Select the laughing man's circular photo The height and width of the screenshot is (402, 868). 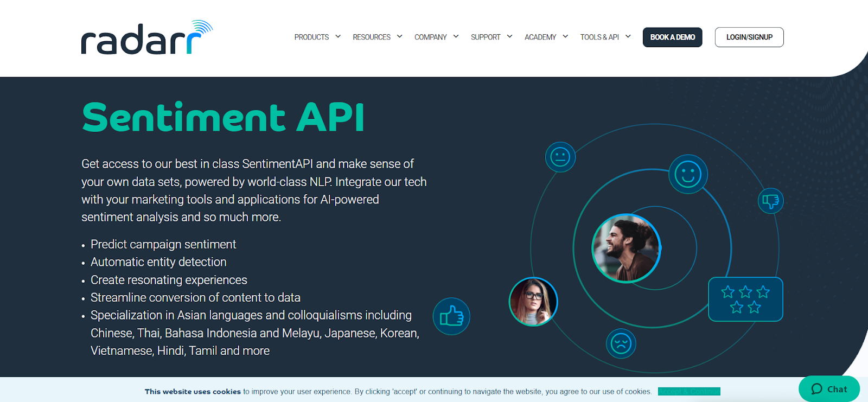626,248
